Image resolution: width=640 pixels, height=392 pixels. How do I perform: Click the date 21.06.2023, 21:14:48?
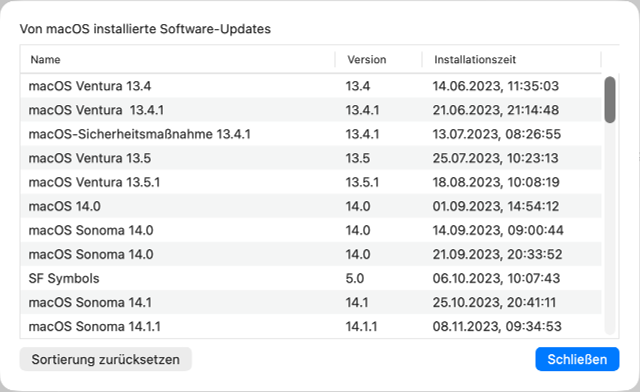point(496,110)
